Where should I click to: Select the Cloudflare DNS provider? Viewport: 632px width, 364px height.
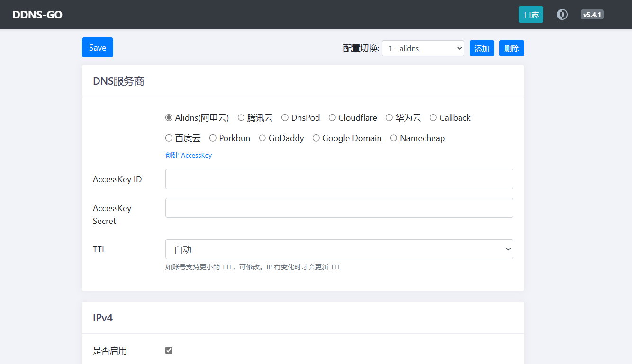click(332, 117)
